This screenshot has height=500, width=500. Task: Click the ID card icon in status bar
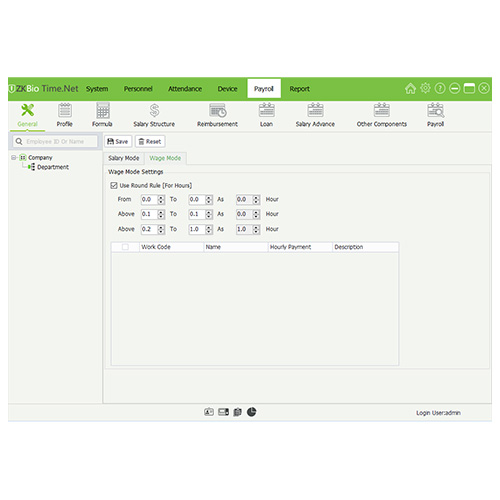209,412
